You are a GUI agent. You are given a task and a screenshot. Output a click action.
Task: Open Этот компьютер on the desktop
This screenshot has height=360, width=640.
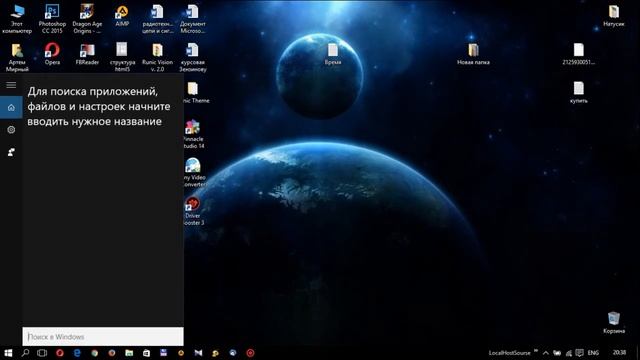[x=17, y=19]
